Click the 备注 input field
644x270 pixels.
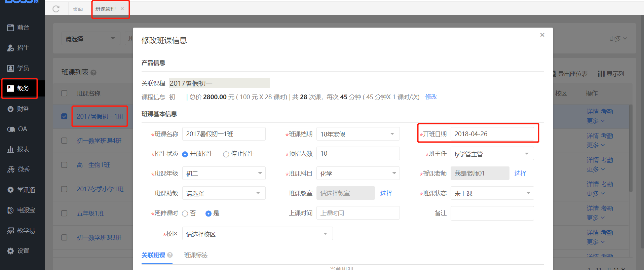pyautogui.click(x=492, y=213)
